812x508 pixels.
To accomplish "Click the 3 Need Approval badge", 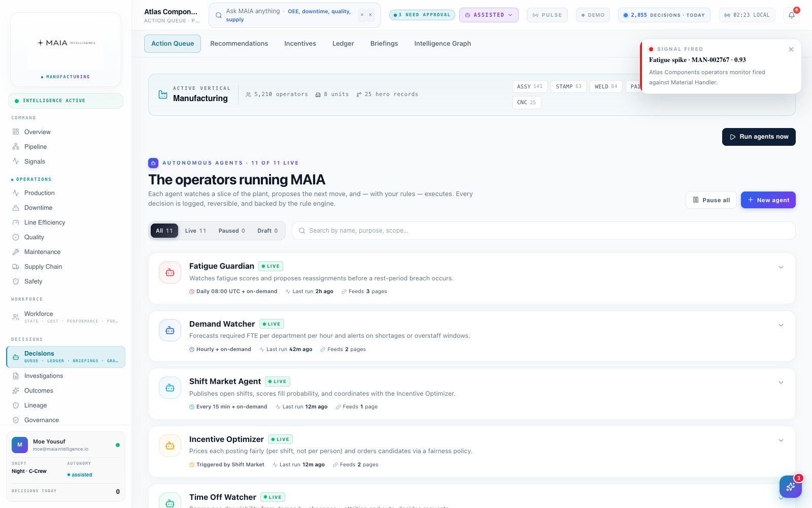I will [x=422, y=15].
